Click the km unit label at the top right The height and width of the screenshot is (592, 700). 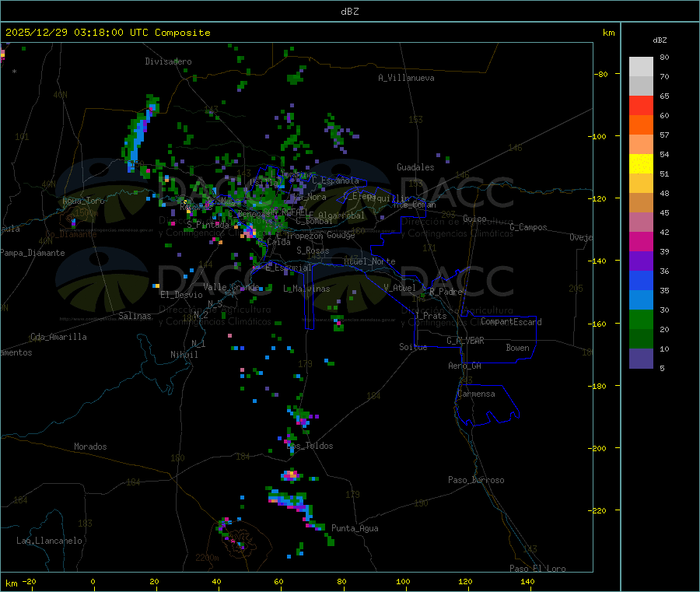coord(608,33)
